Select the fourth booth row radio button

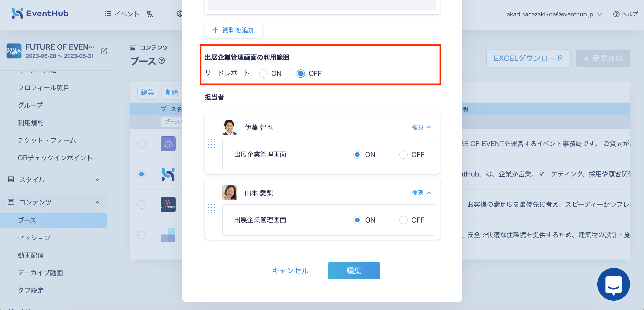click(142, 235)
